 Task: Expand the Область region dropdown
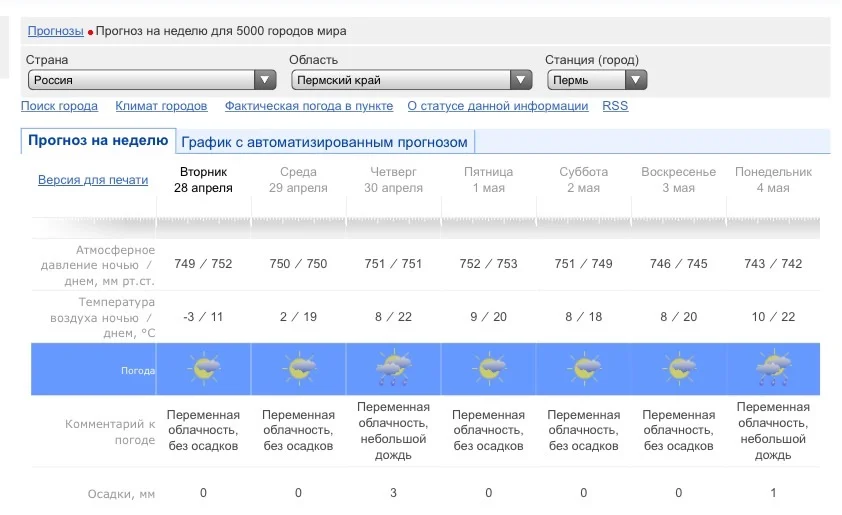pos(411,80)
